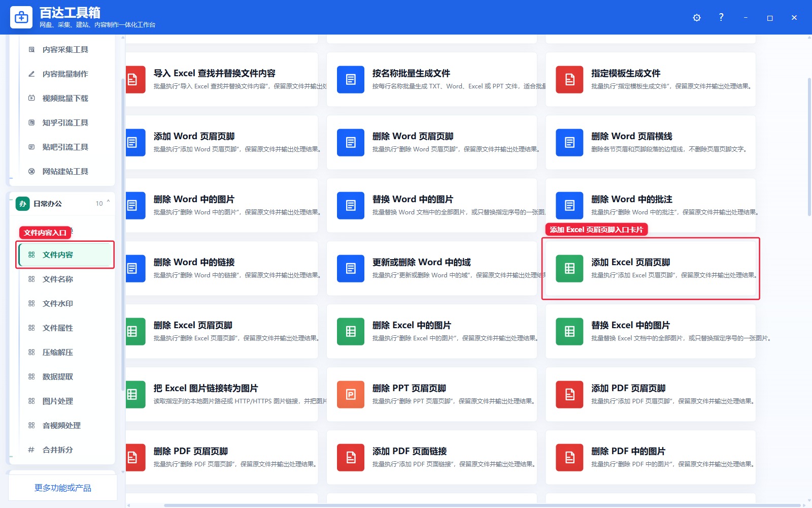Click the green icon of 添加 Excel 页眉页脚
812x508 pixels.
(x=569, y=269)
